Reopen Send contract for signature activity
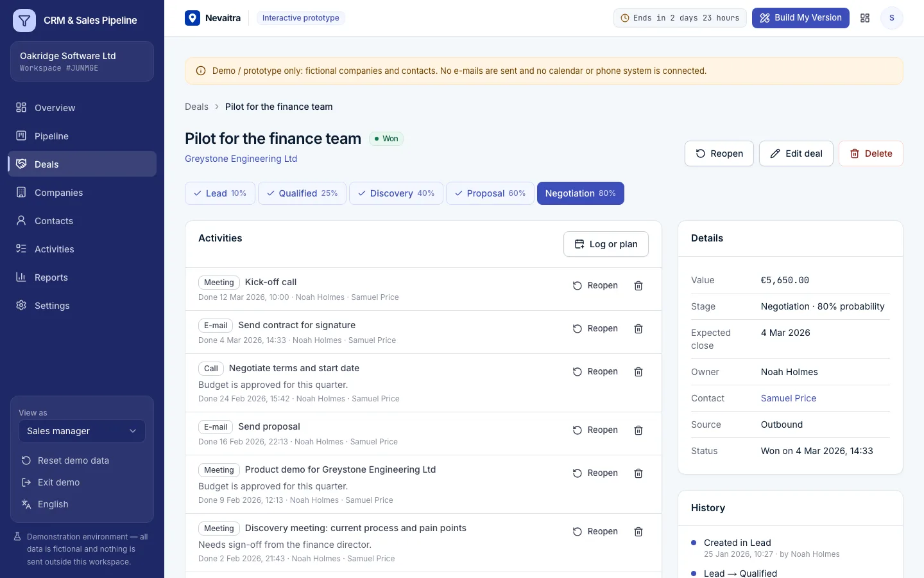This screenshot has height=578, width=924. point(595,329)
